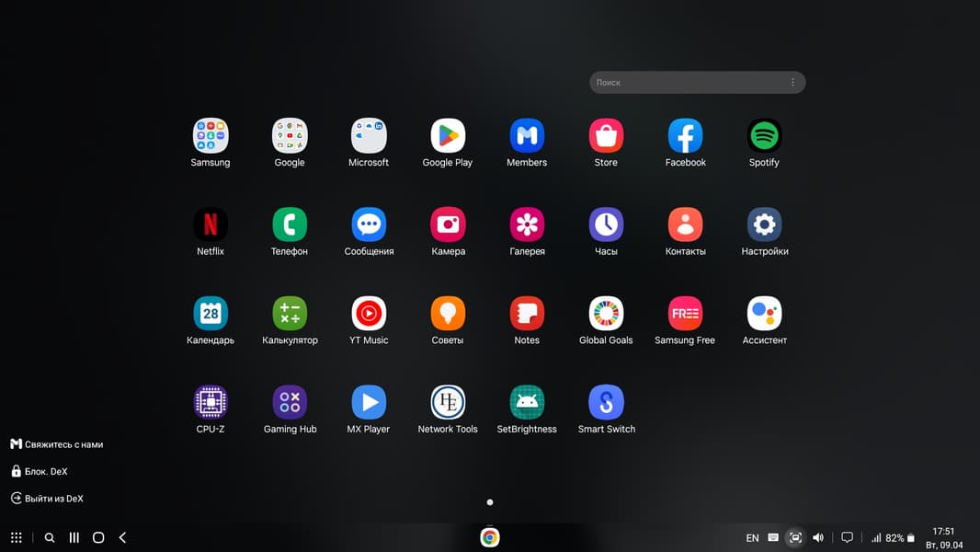Select Выйти из DeX to exit
The height and width of the screenshot is (552, 980).
point(48,499)
